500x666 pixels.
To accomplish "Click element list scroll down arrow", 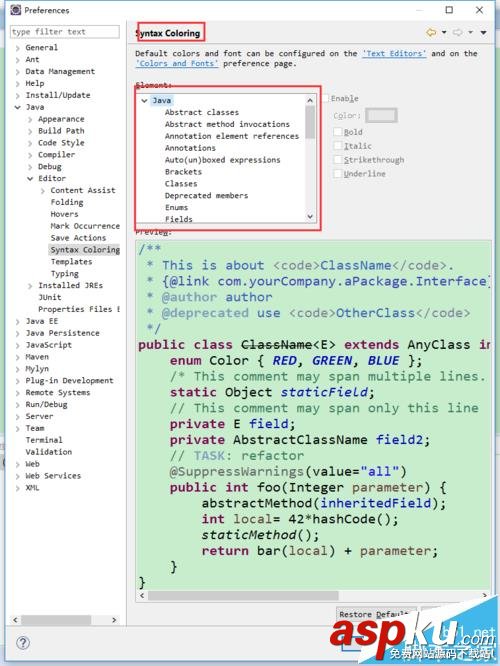I will (310, 217).
